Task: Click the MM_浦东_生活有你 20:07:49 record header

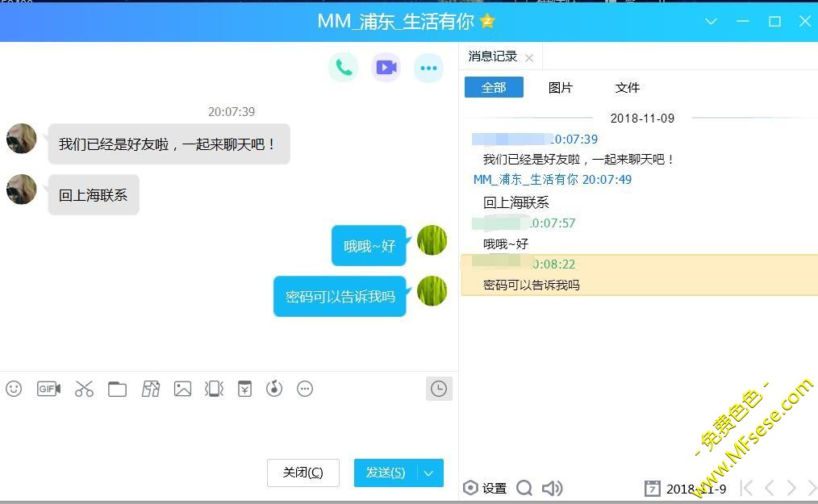Action: (553, 180)
